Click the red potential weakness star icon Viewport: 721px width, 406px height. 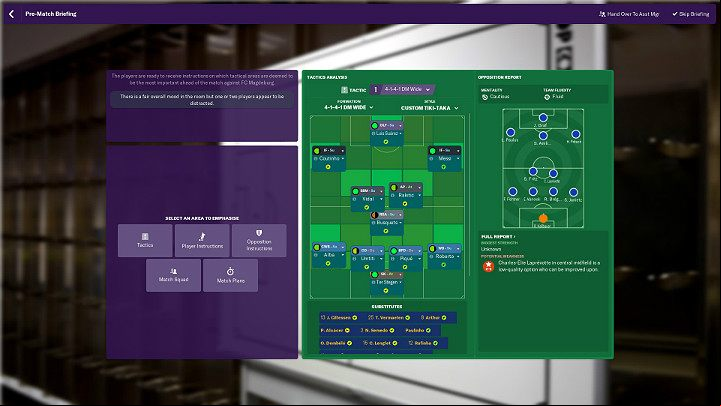pos(488,266)
